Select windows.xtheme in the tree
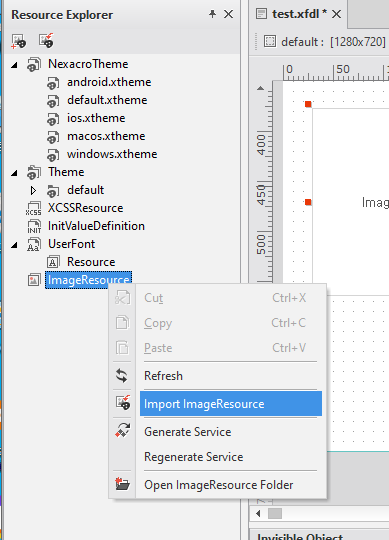Screen dimensions: 389x540 [x=112, y=154]
